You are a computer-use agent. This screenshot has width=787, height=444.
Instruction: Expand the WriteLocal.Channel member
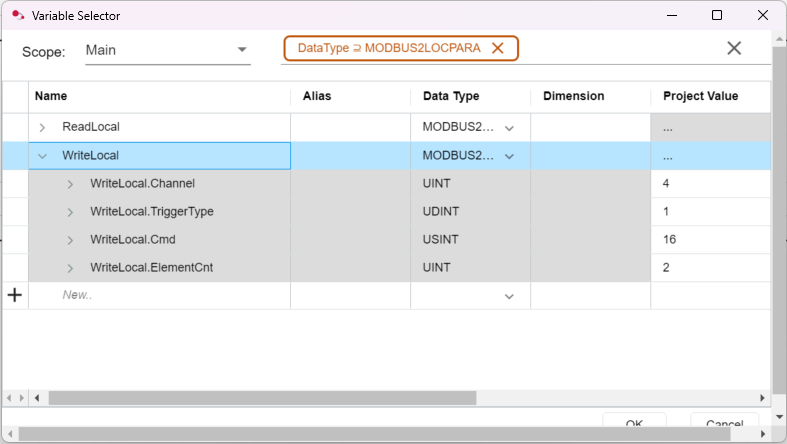point(70,184)
